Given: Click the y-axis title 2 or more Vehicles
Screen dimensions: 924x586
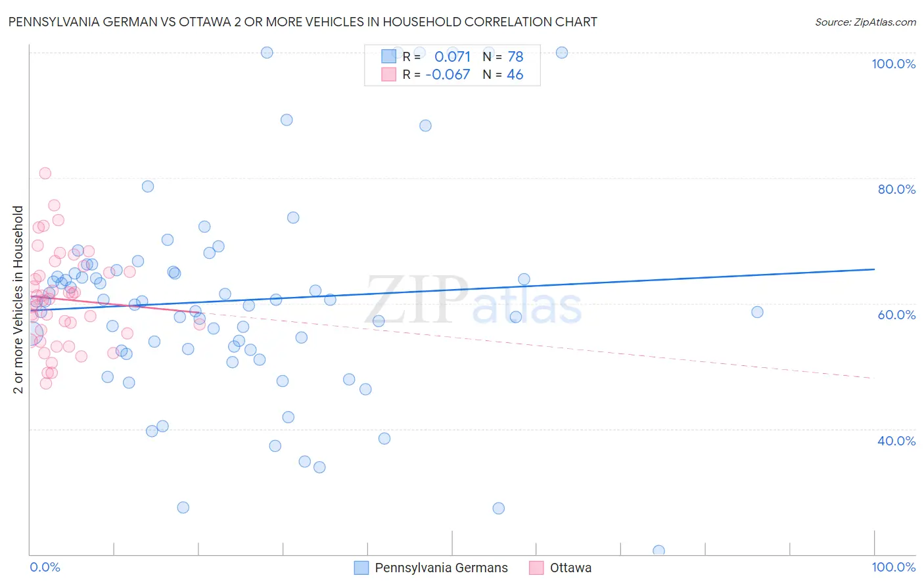Looking at the screenshot, I should pyautogui.click(x=18, y=300).
